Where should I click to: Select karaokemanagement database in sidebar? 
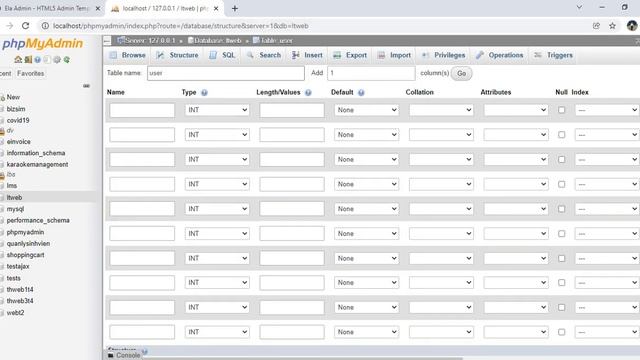pyautogui.click(x=37, y=164)
